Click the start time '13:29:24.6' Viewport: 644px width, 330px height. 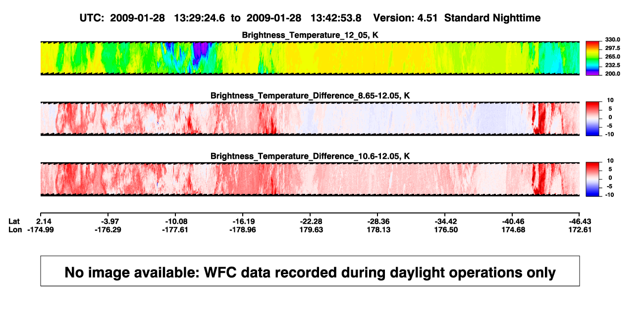200,18
